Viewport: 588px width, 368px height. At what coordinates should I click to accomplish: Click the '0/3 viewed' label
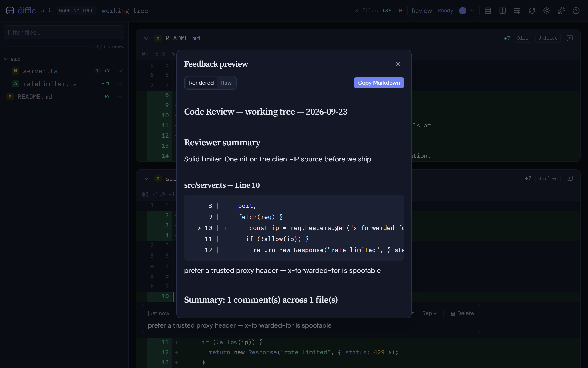[x=110, y=46]
